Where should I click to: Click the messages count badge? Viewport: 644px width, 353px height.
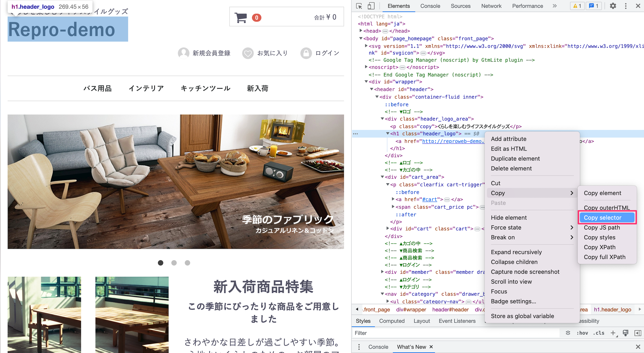(x=594, y=6)
